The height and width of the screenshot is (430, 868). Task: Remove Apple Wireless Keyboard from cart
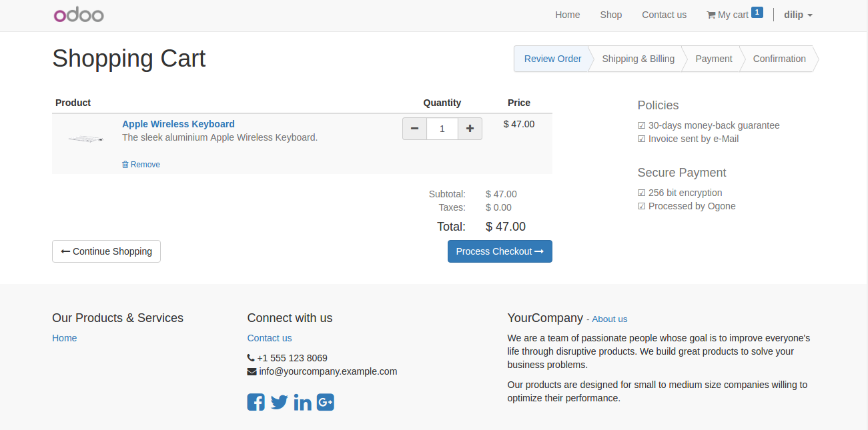point(141,165)
